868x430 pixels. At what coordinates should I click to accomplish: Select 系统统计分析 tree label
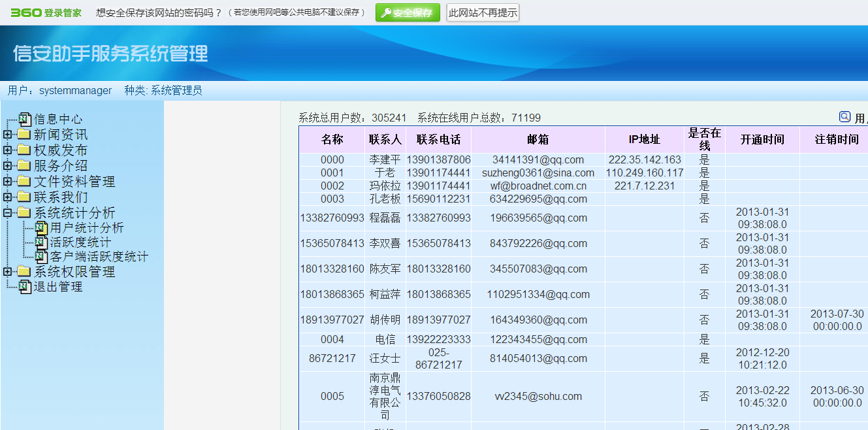pyautogui.click(x=74, y=213)
